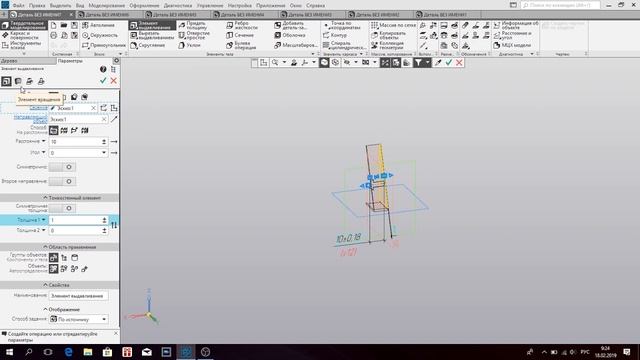
Task: Open the МЦХ модели tool
Action: (512, 45)
